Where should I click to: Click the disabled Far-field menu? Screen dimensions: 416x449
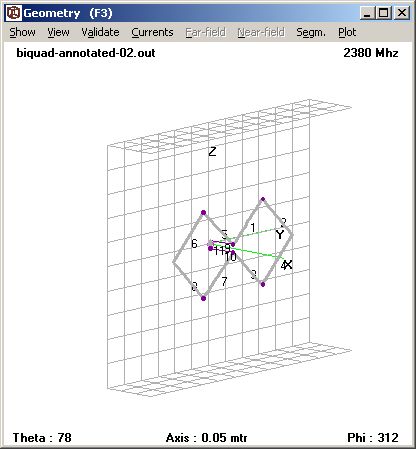[205, 32]
